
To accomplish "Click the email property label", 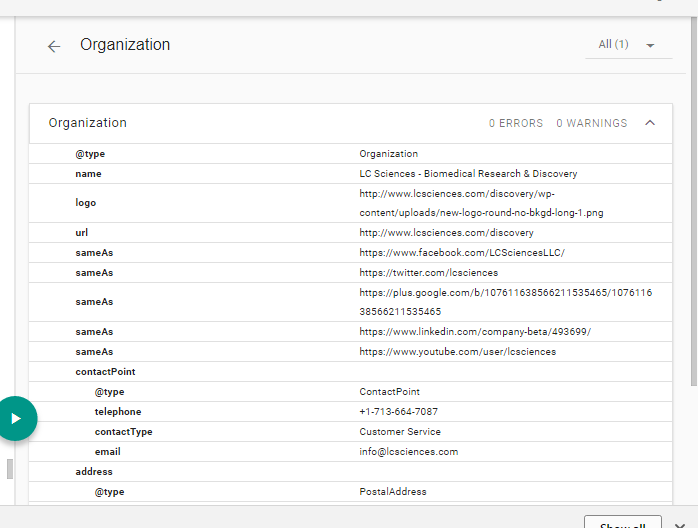I will (107, 452).
